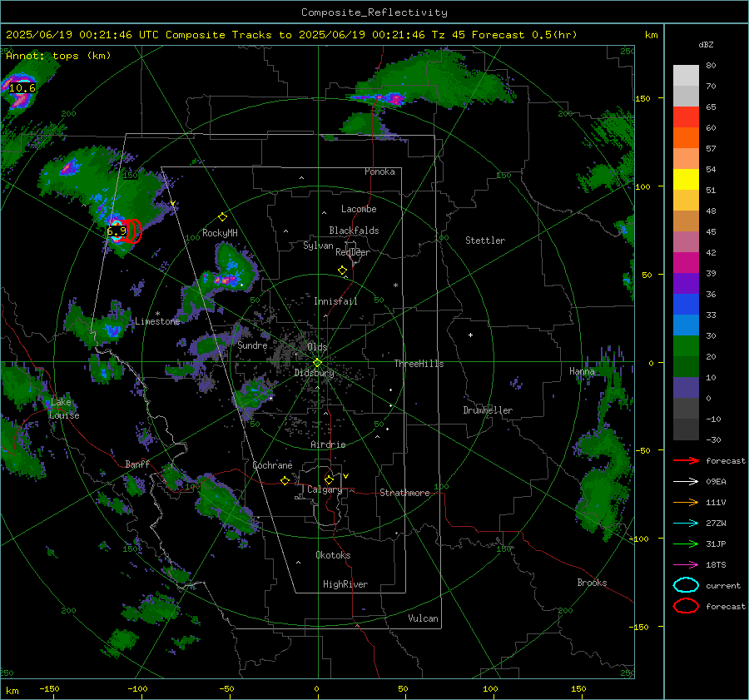Click the -150 tick on bottom axis

[49, 688]
